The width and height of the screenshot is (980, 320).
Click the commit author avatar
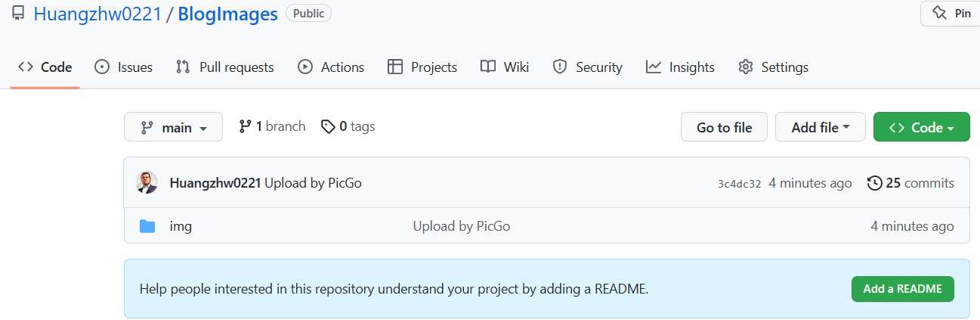click(147, 183)
